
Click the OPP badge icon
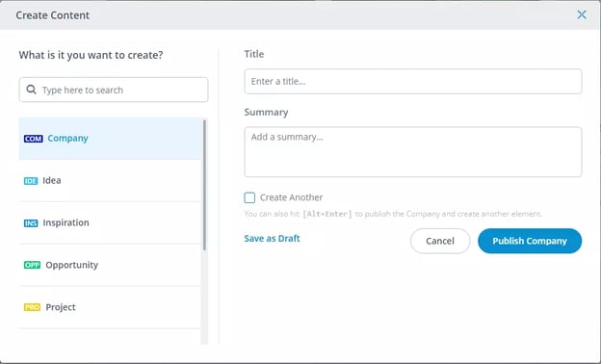click(32, 265)
